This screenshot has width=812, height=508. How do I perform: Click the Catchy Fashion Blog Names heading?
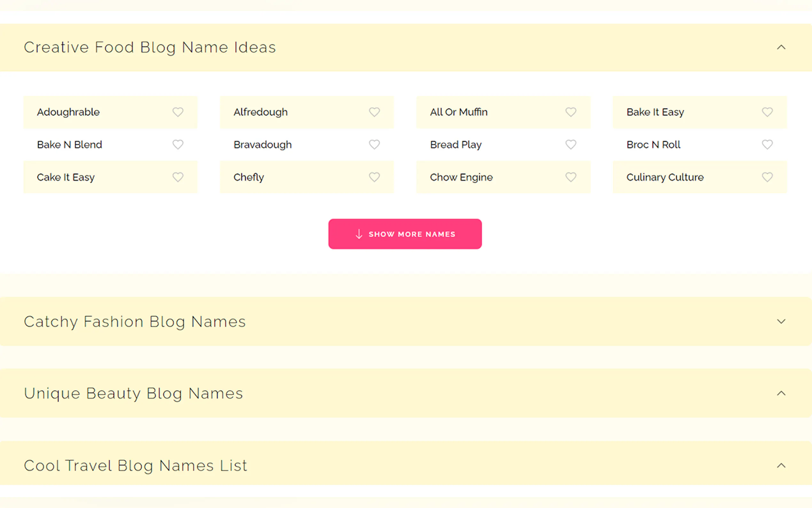(135, 321)
